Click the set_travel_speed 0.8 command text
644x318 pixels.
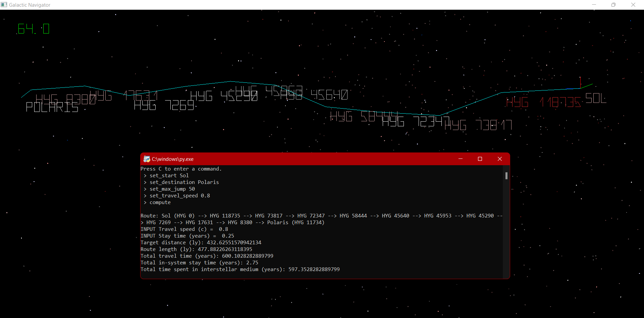(180, 195)
